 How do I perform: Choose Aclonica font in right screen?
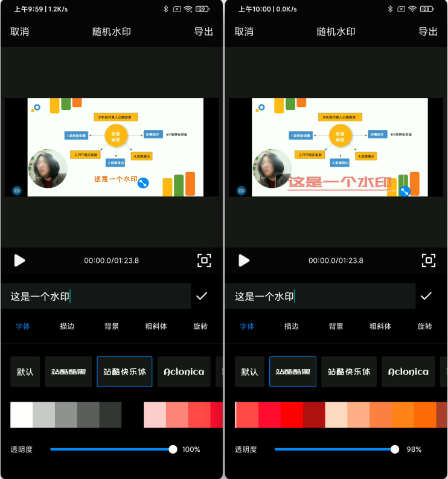click(x=408, y=371)
